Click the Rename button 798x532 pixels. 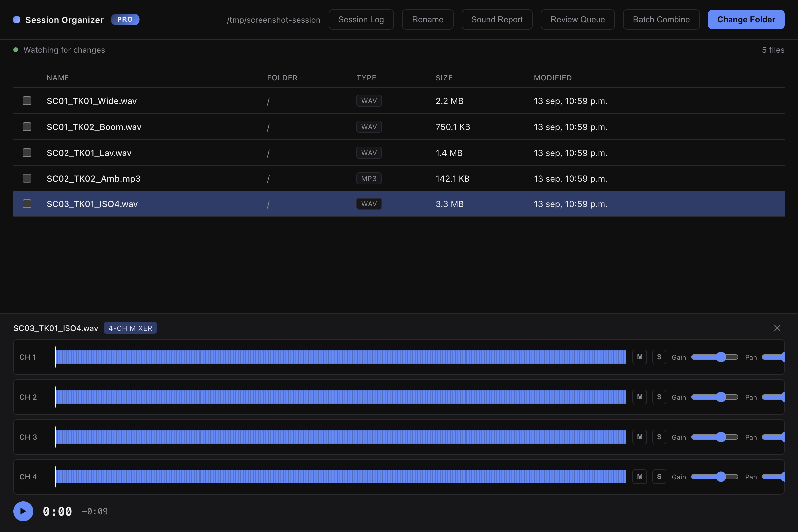point(428,20)
